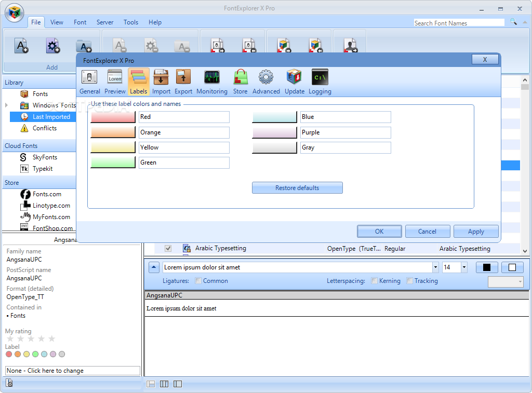The image size is (532, 393).
Task: Open the Help menu
Action: click(x=155, y=22)
